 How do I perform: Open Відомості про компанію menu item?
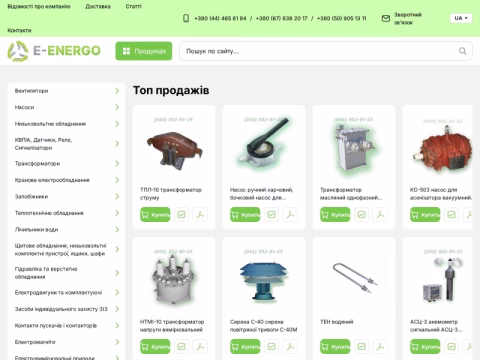click(x=39, y=6)
